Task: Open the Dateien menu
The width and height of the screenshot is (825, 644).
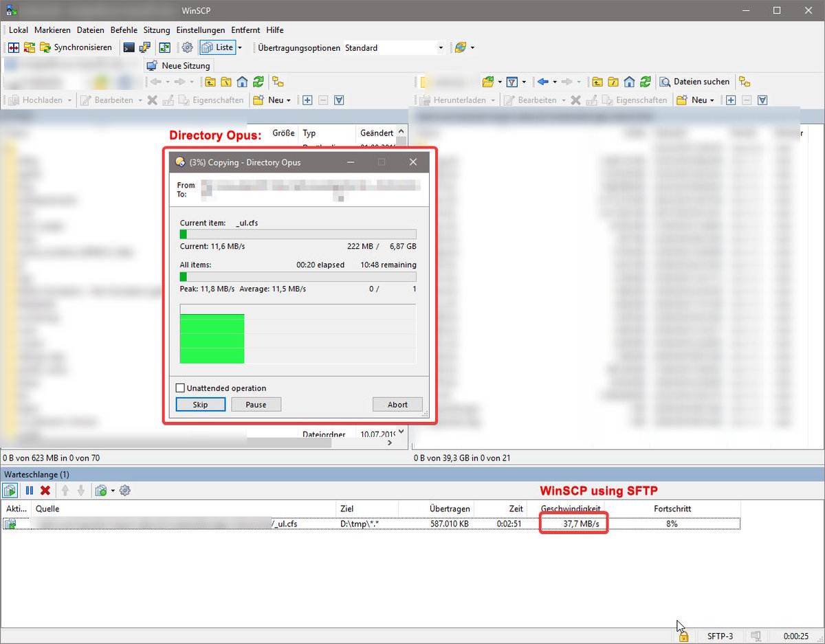Action: (x=91, y=30)
